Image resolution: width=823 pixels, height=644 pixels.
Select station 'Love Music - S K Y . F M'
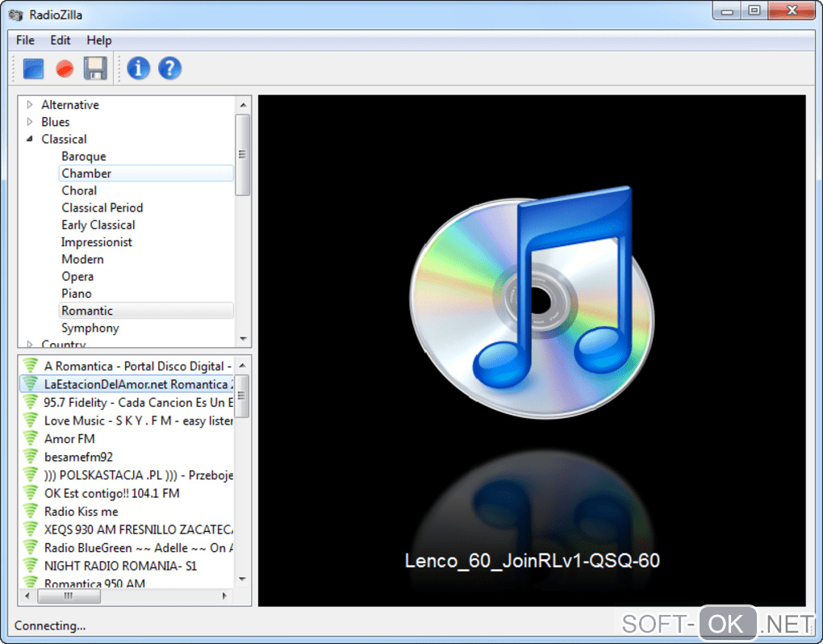point(138,420)
